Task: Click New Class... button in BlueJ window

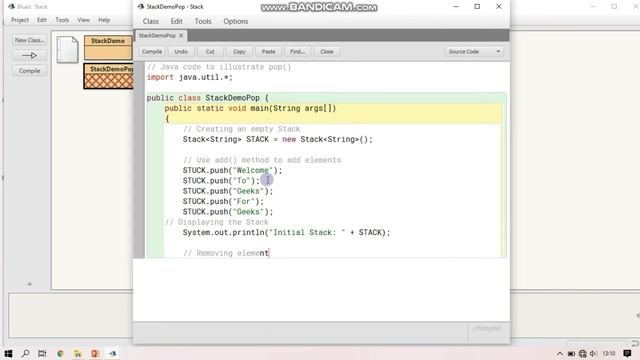Action: pos(29,40)
